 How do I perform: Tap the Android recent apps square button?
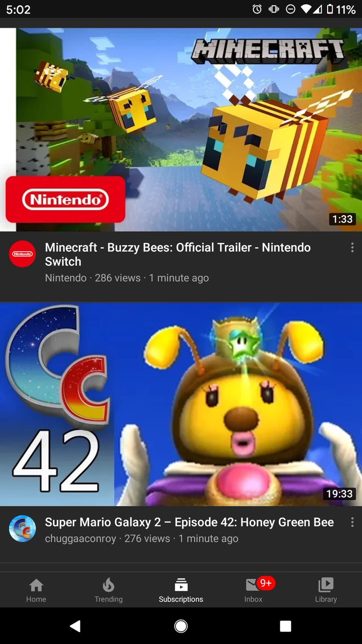click(x=286, y=626)
